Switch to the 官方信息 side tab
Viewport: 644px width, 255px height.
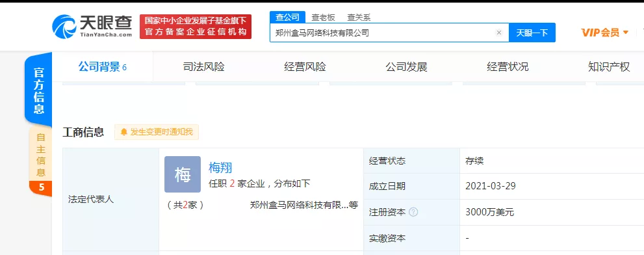point(38,90)
